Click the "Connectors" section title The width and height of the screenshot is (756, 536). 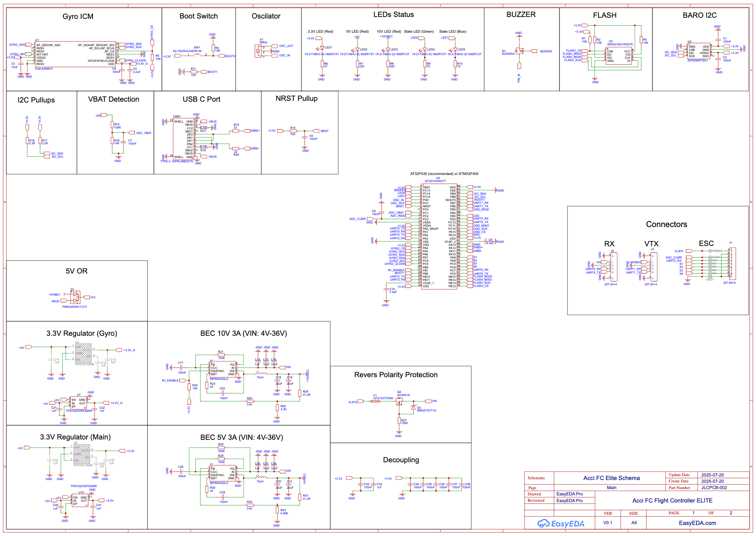point(667,224)
